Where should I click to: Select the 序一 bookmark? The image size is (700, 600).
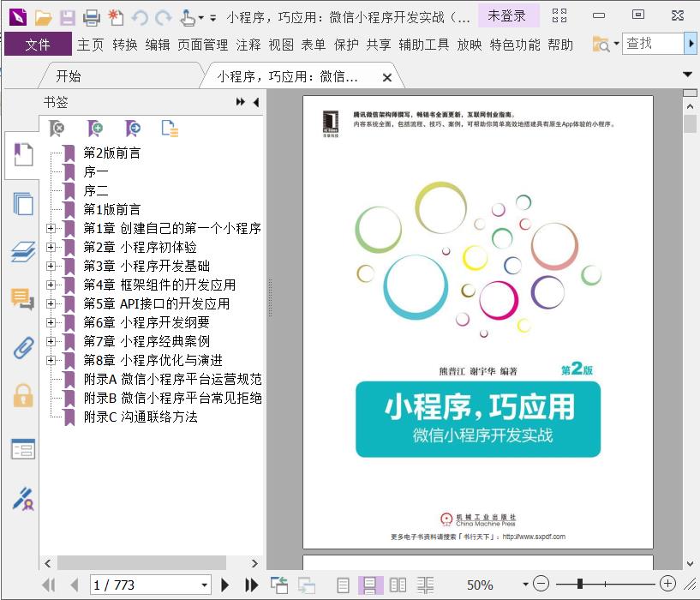[96, 172]
